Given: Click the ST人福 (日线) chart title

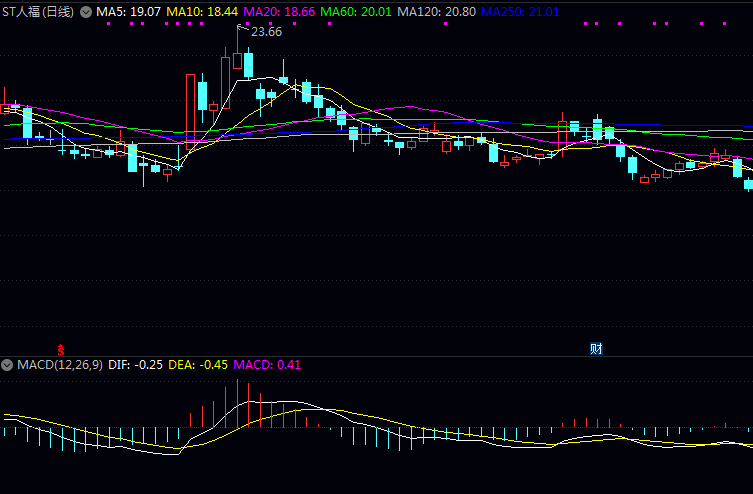Looking at the screenshot, I should pos(38,12).
